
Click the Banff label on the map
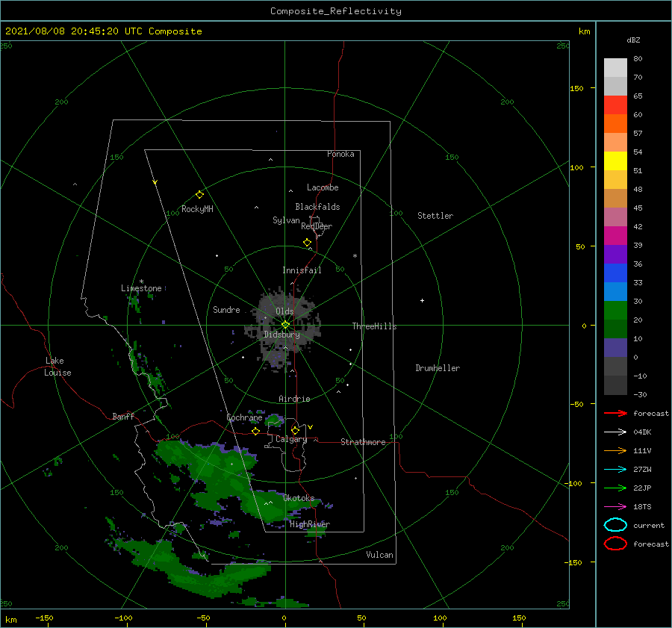click(x=123, y=416)
